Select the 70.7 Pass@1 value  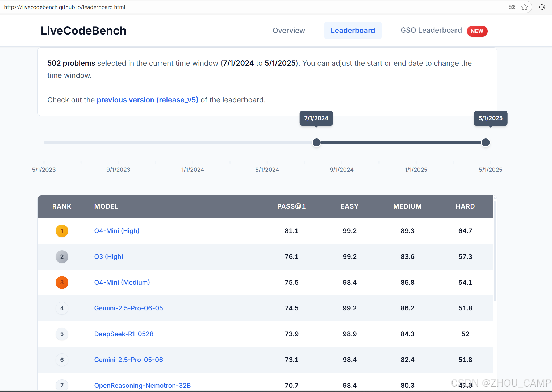point(291,385)
